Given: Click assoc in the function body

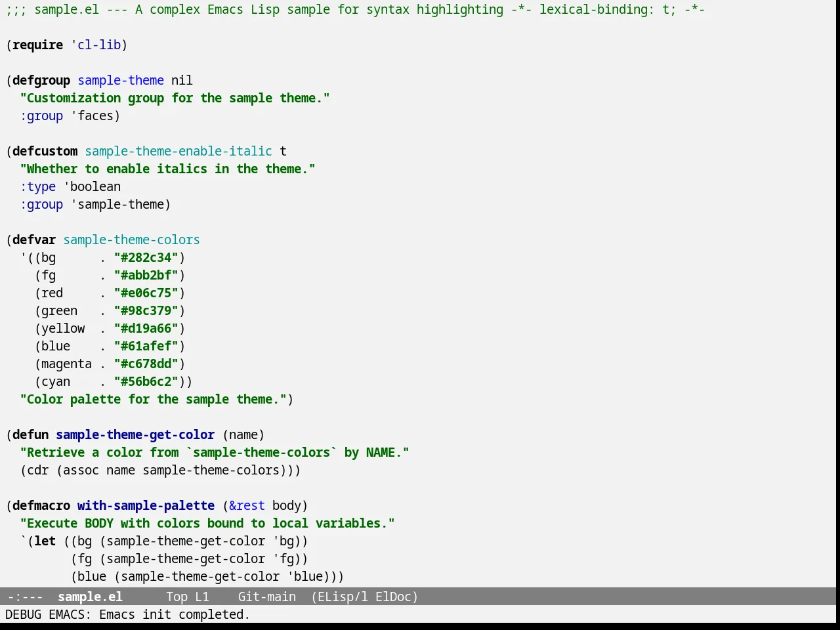Looking at the screenshot, I should pyautogui.click(x=81, y=470).
